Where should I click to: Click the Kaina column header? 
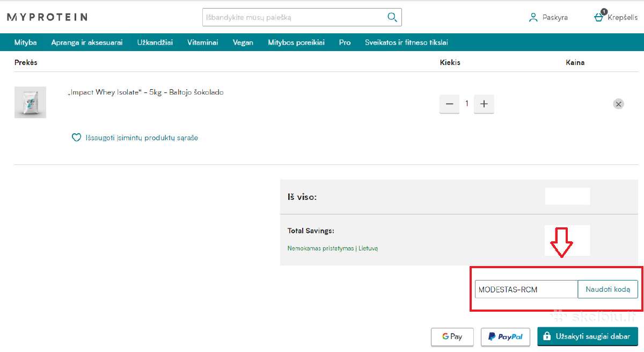click(x=575, y=62)
